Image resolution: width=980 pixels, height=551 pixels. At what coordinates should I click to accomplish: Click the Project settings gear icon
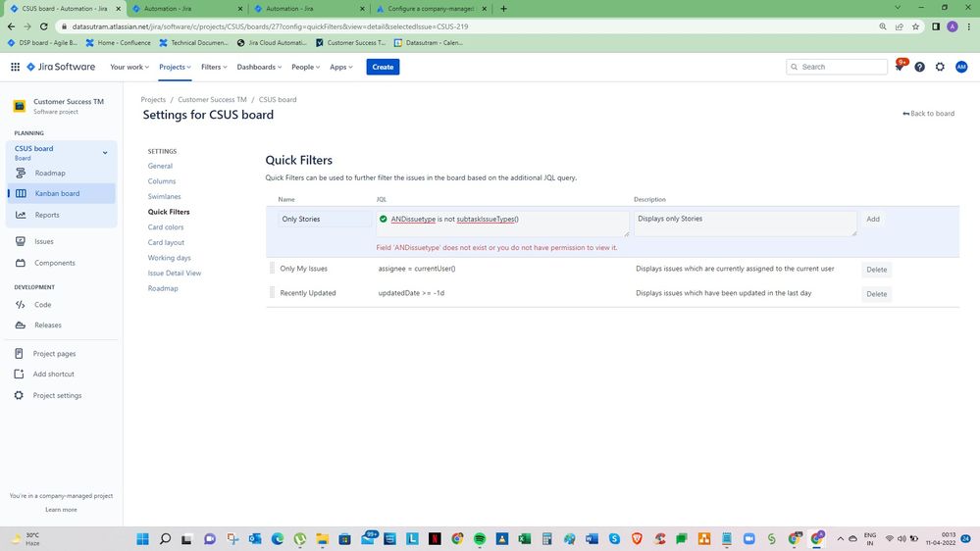[x=19, y=395]
